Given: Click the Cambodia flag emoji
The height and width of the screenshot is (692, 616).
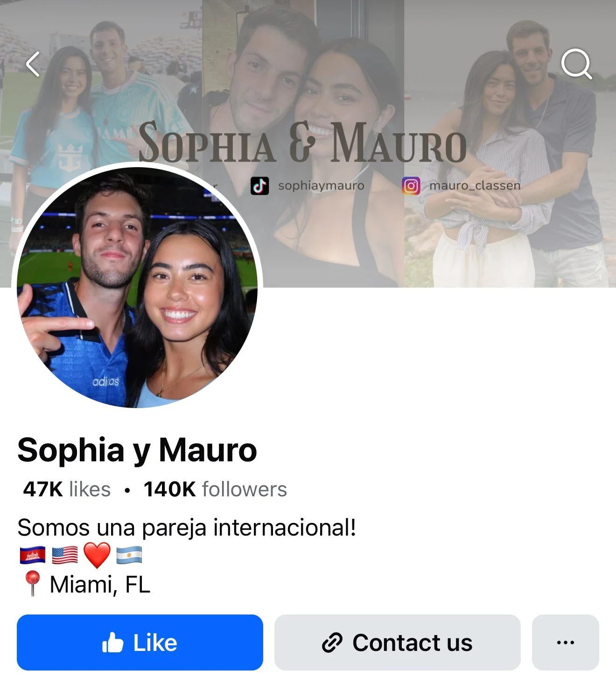Looking at the screenshot, I should [33, 555].
